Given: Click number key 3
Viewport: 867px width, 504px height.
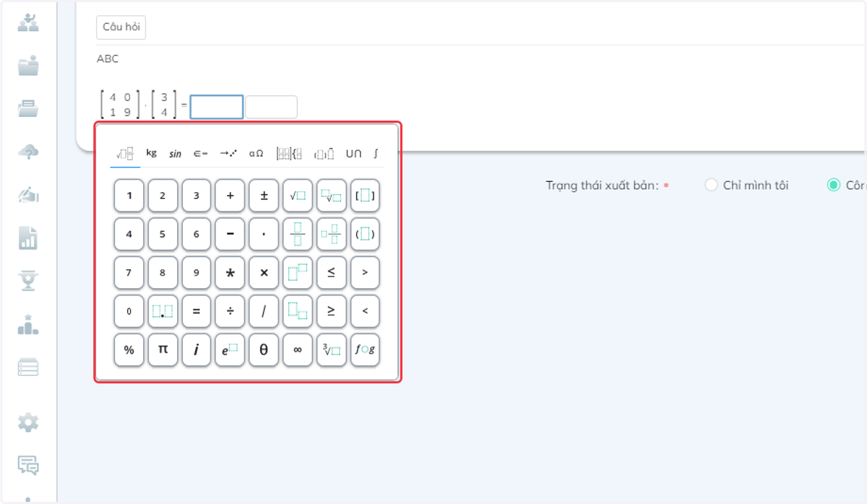Looking at the screenshot, I should coord(197,195).
